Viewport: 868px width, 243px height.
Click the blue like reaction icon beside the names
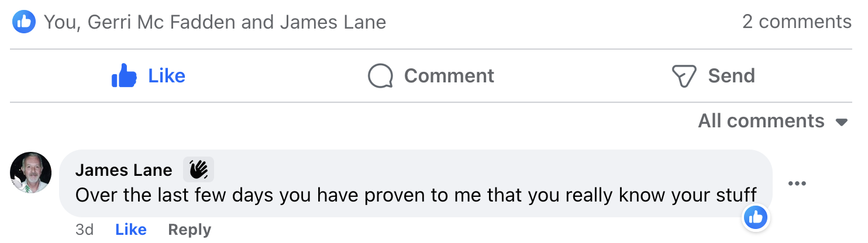[24, 22]
